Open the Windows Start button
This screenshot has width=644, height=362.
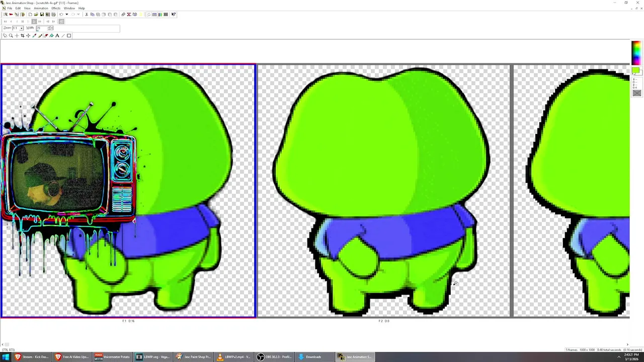point(6,357)
